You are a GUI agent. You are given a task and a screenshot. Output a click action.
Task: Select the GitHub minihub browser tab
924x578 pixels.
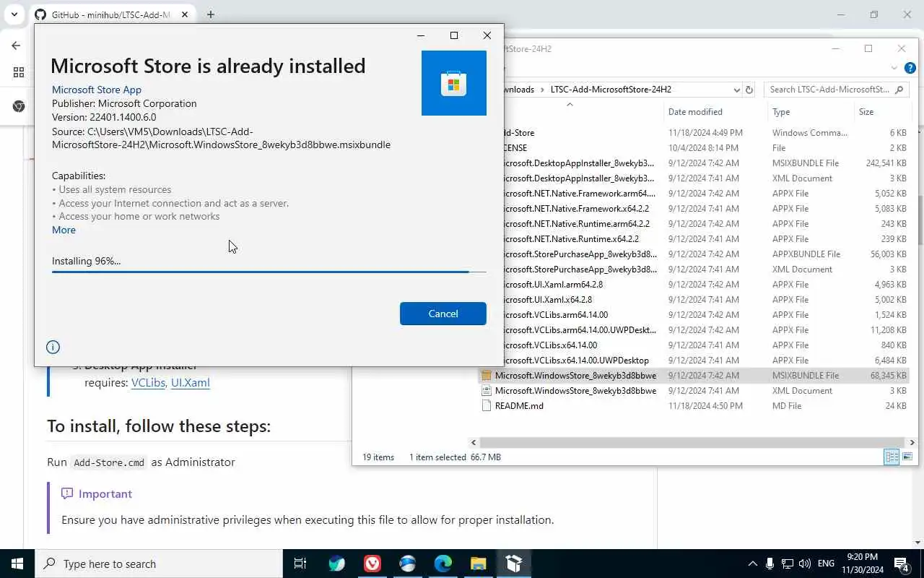112,14
